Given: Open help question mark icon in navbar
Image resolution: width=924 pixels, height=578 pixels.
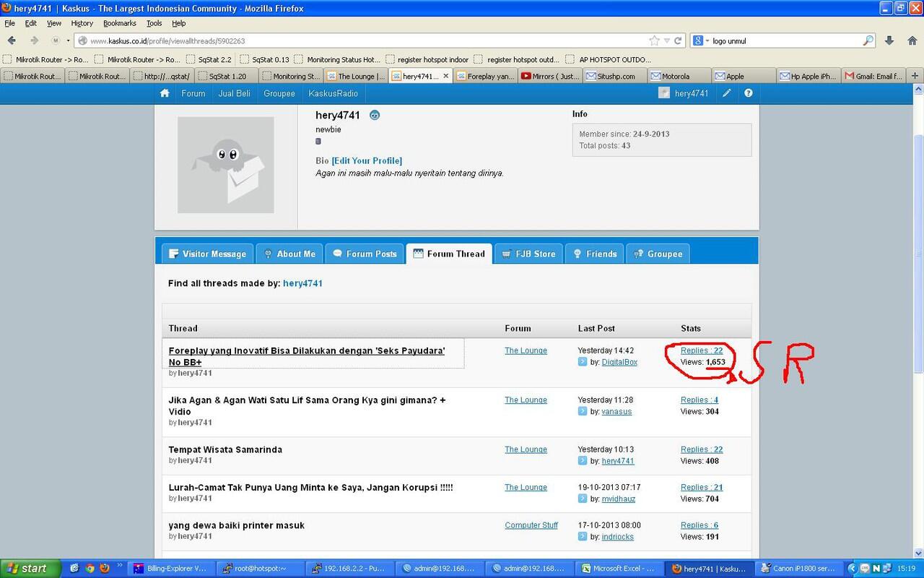Looking at the screenshot, I should 749,93.
